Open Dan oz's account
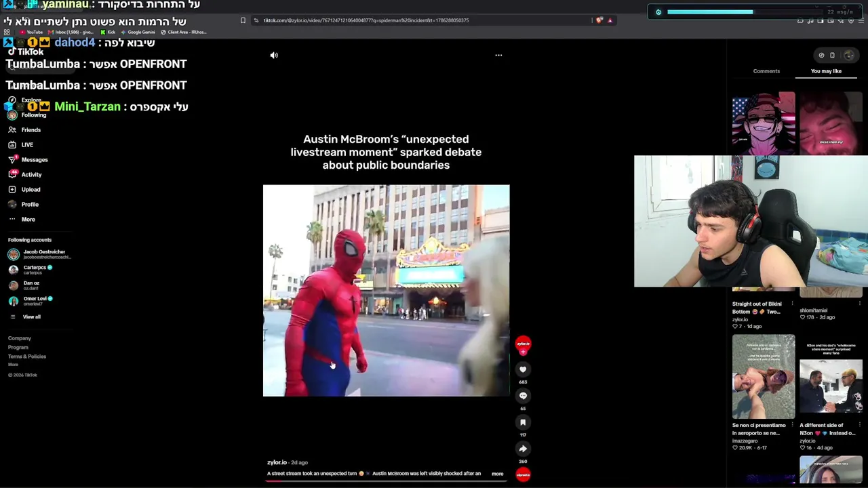The height and width of the screenshot is (488, 868). 24,285
